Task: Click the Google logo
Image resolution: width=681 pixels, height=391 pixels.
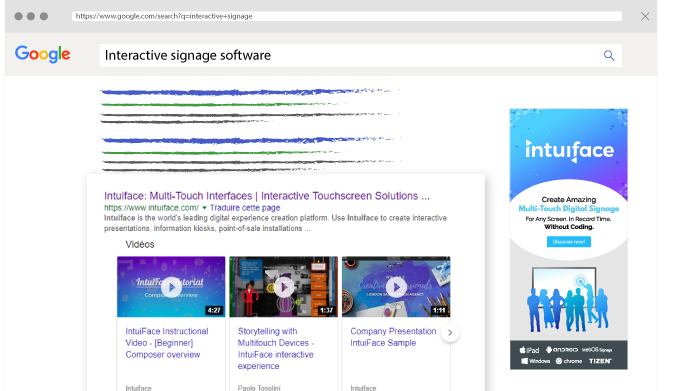Action: [43, 54]
